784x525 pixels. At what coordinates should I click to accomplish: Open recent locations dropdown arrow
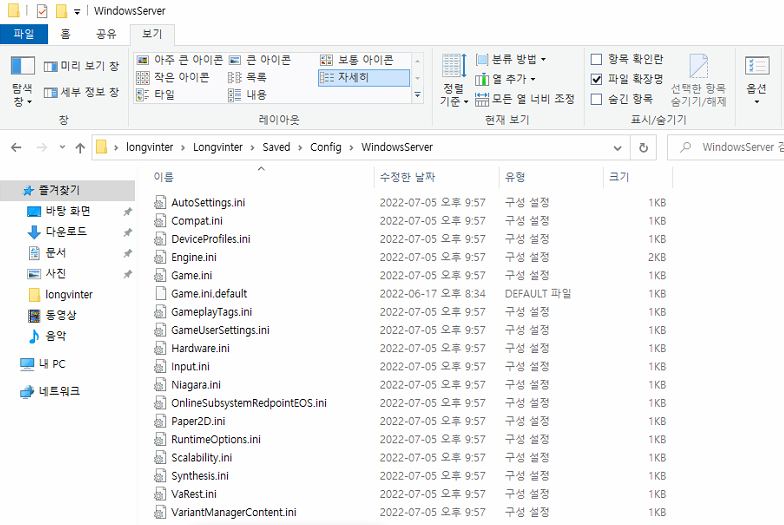(62, 148)
